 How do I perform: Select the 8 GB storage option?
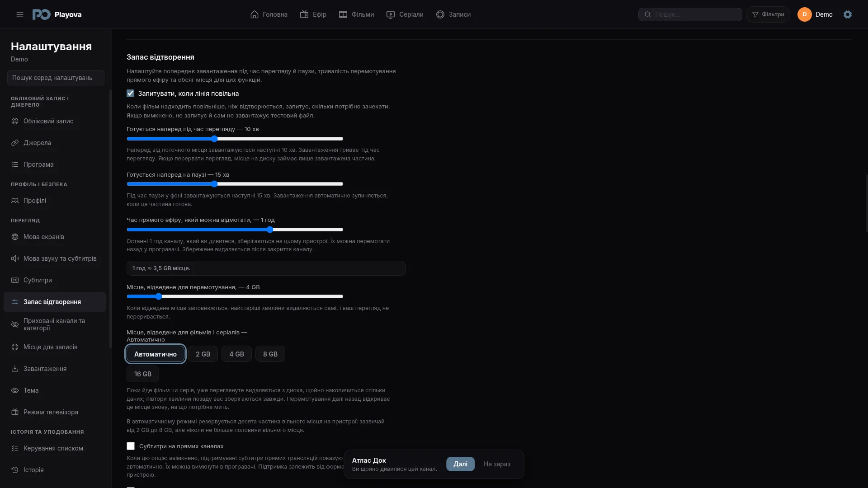pos(270,354)
